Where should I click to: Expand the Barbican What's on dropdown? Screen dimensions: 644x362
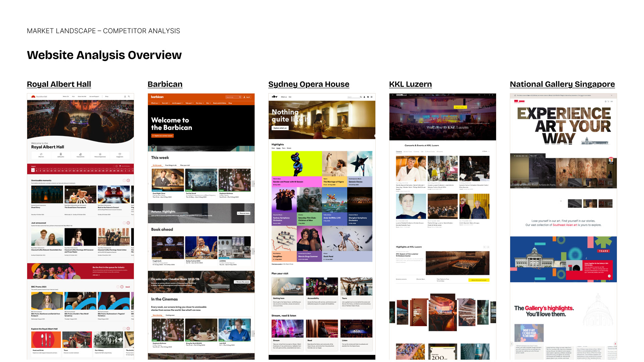click(155, 103)
